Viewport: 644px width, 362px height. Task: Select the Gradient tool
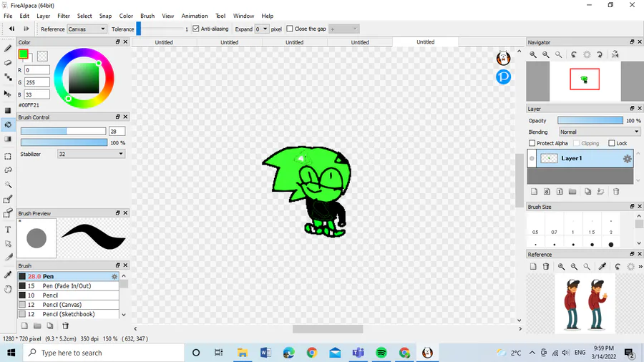[x=8, y=139]
